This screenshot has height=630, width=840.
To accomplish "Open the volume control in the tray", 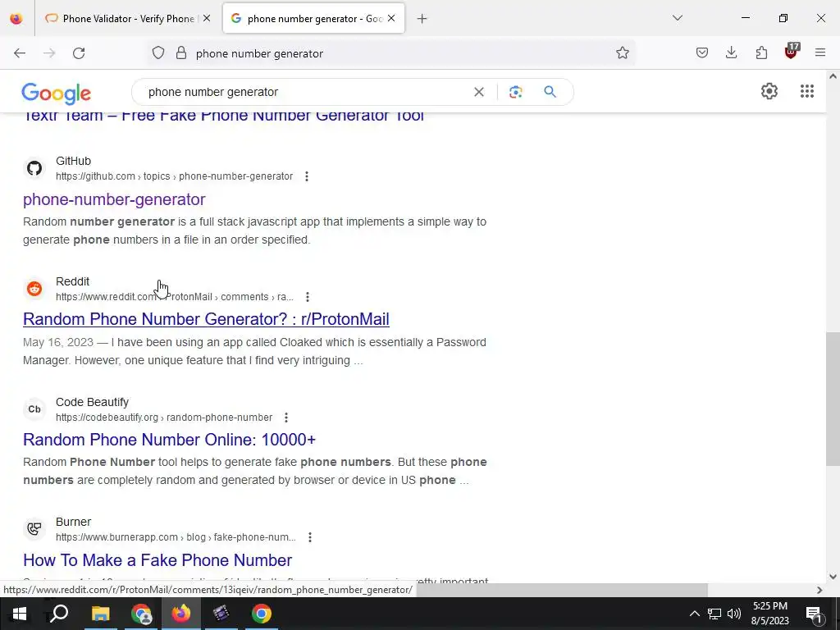I will click(x=734, y=614).
